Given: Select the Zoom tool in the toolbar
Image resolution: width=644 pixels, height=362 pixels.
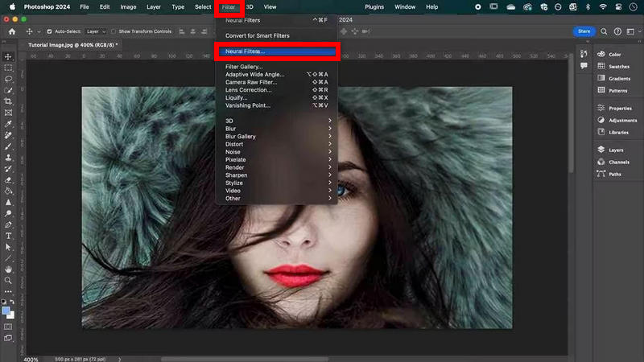Looking at the screenshot, I should pyautogui.click(x=8, y=280).
